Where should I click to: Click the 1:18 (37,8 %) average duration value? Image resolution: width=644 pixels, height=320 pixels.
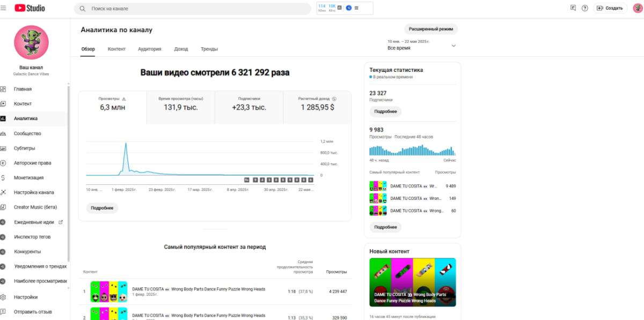[301, 292]
